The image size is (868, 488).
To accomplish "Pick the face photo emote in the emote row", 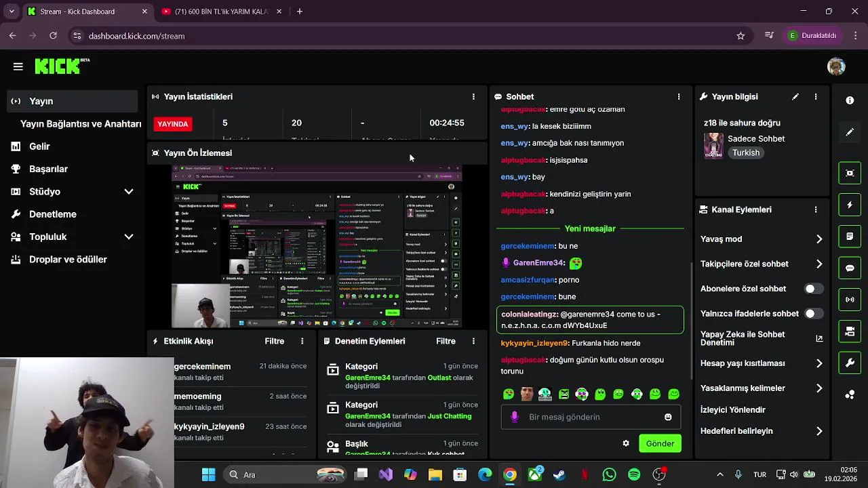I will pyautogui.click(x=527, y=394).
